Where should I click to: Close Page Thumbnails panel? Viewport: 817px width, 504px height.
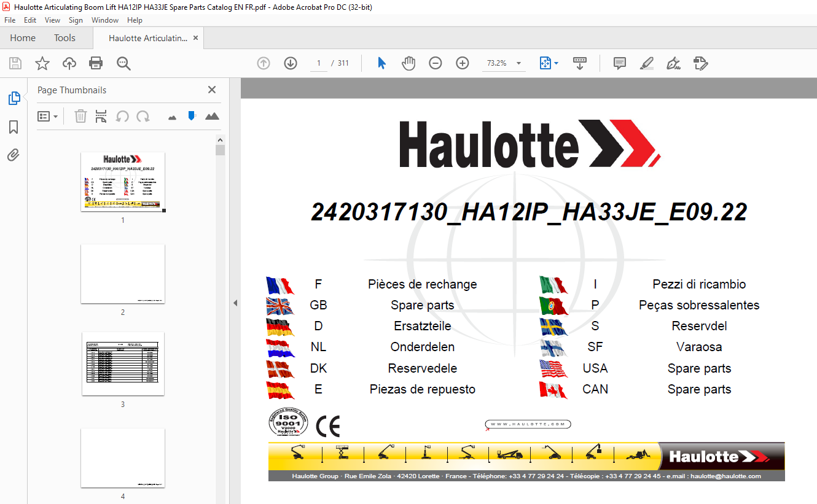click(x=212, y=90)
